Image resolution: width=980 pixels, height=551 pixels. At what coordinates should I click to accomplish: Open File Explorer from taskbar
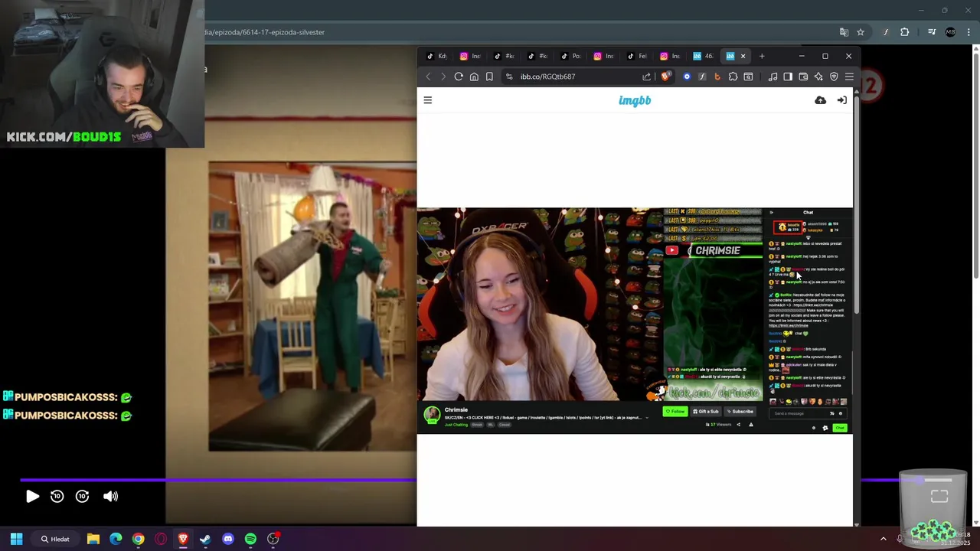(93, 539)
